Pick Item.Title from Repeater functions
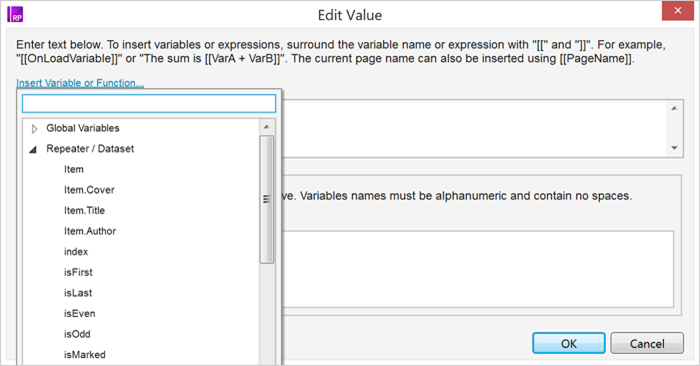 84,210
